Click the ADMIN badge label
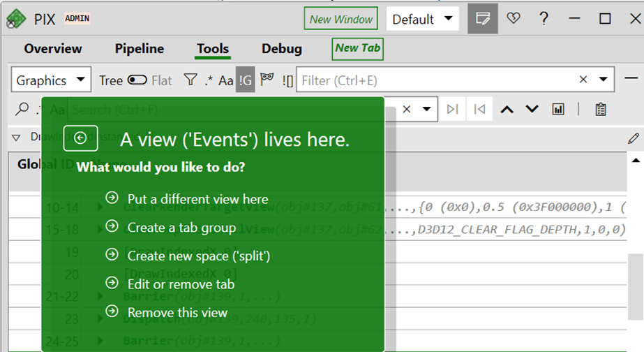Viewport: 644px width, 352px height. coord(77,18)
